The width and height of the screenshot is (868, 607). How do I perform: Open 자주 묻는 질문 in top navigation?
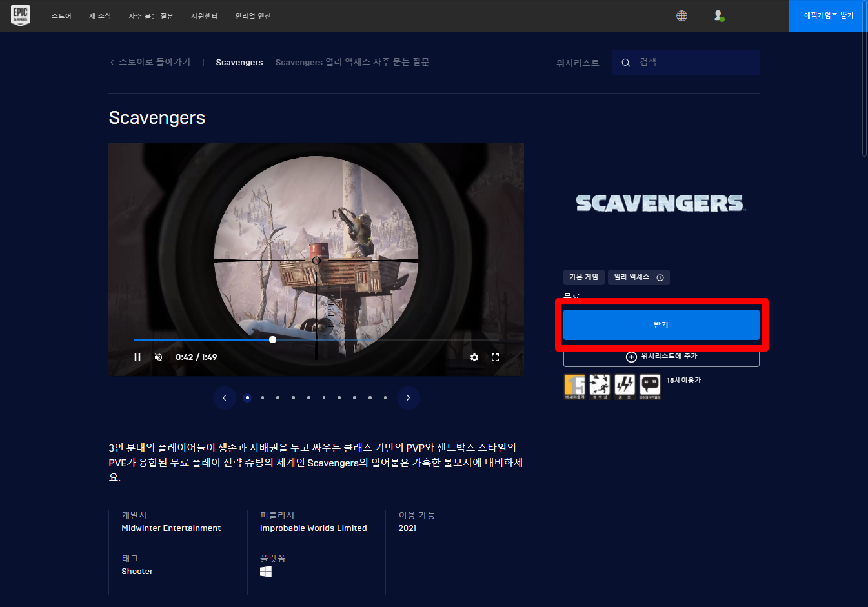(151, 16)
